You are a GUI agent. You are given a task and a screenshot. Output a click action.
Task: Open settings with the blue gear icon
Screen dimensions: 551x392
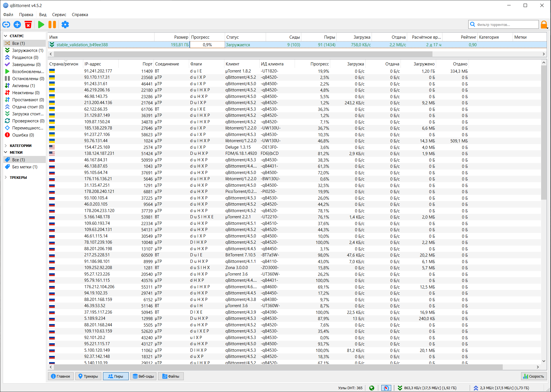(65, 25)
